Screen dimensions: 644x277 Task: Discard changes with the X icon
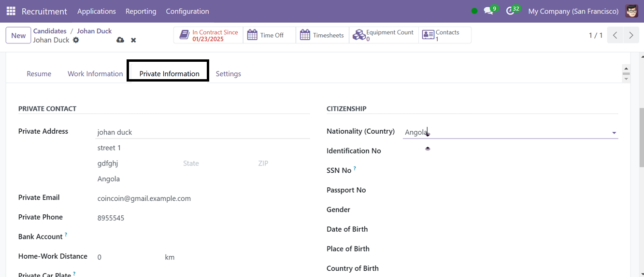(x=133, y=40)
